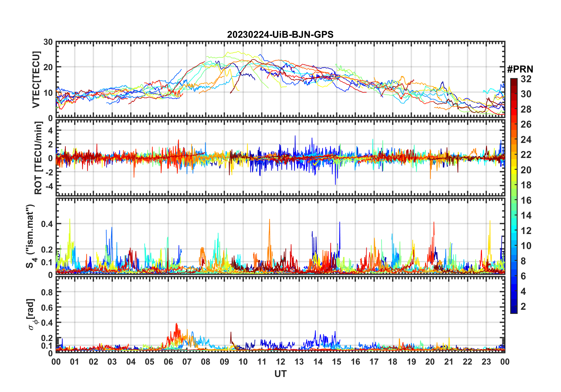
Task: Click hour label 17 on the UT axis
Action: pos(374,362)
